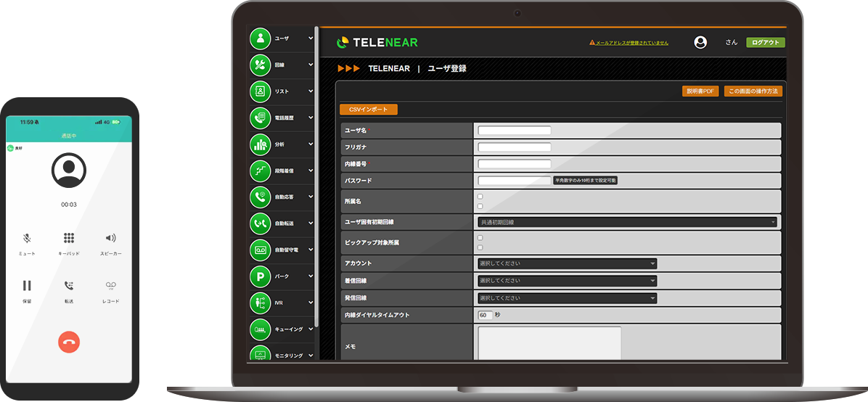Click the ユーザ名 input field
Screen dimensions: 868x402
click(x=515, y=131)
